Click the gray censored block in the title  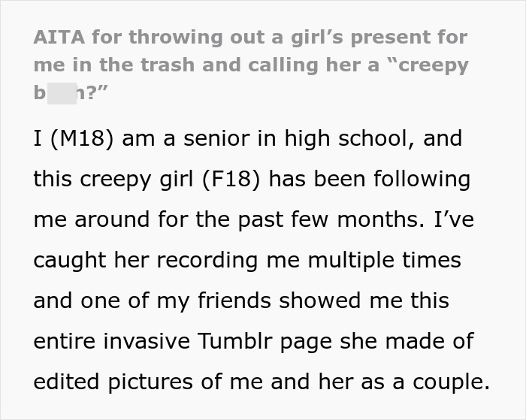click(62, 94)
